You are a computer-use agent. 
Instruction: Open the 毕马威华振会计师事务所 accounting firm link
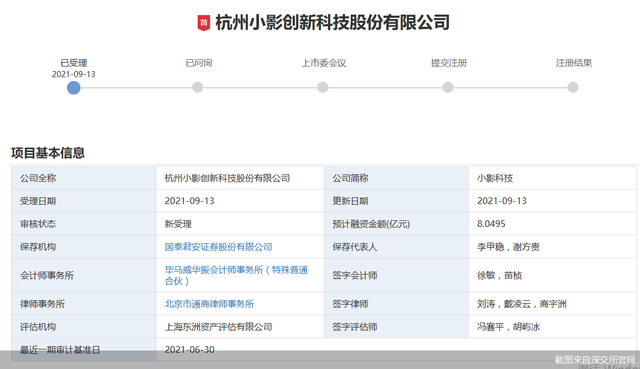point(236,275)
